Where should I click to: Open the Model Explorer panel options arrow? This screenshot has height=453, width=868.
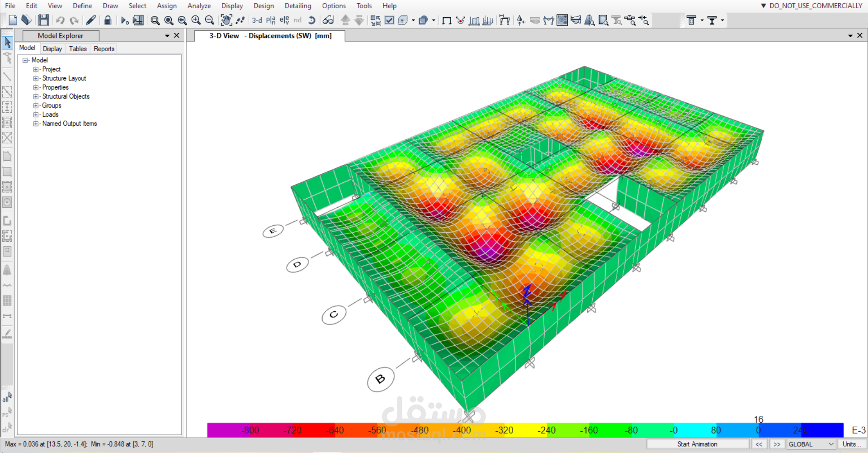click(x=167, y=36)
